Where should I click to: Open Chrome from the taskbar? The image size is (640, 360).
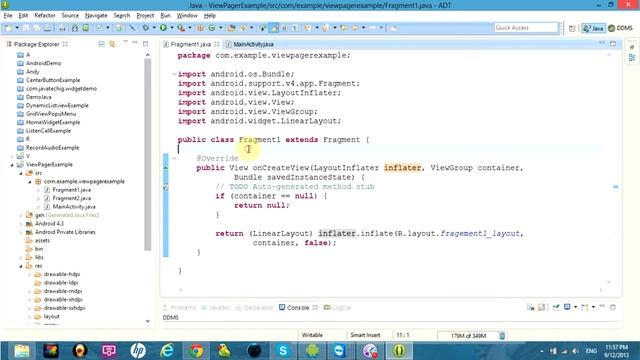[196, 351]
